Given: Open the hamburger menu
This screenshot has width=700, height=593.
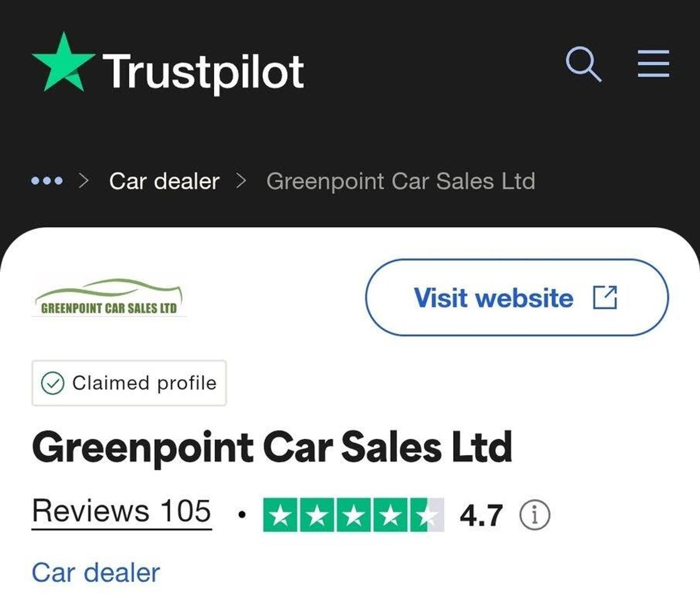Looking at the screenshot, I should point(653,63).
